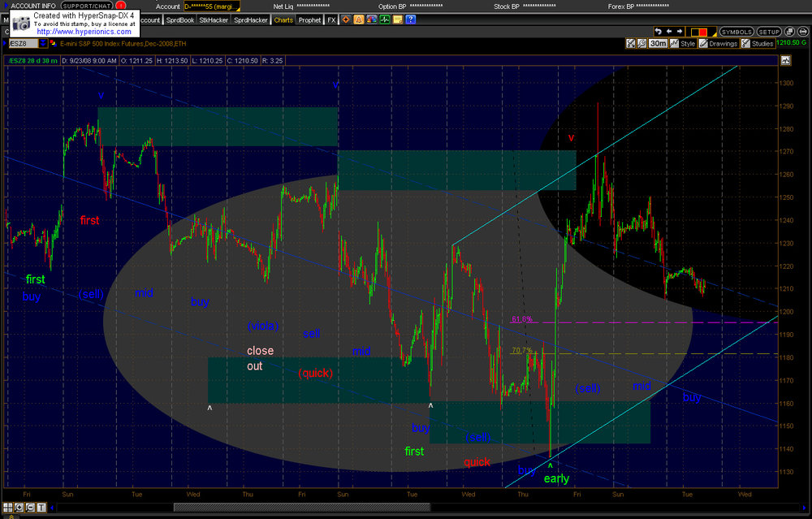Open the alerts bell icon
Viewport: 812px width, 519px height.
(358, 19)
